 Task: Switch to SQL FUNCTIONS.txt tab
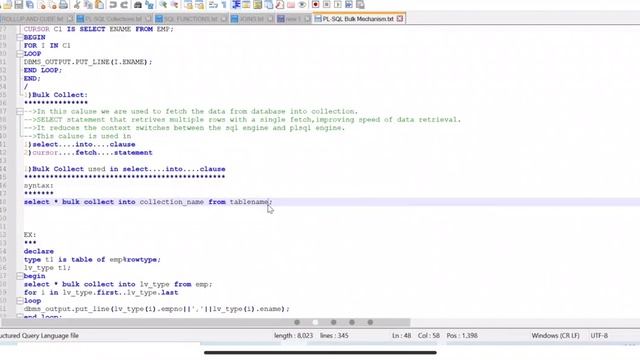tap(191, 19)
